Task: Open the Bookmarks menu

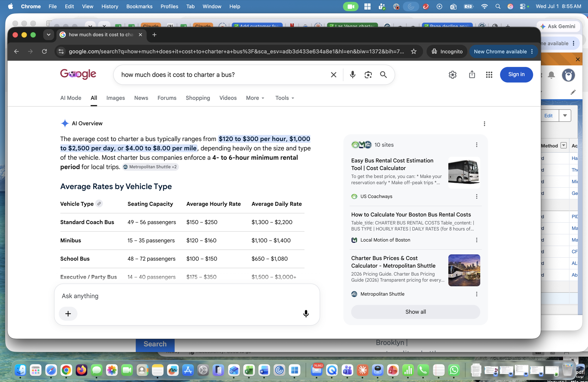Action: click(x=139, y=6)
